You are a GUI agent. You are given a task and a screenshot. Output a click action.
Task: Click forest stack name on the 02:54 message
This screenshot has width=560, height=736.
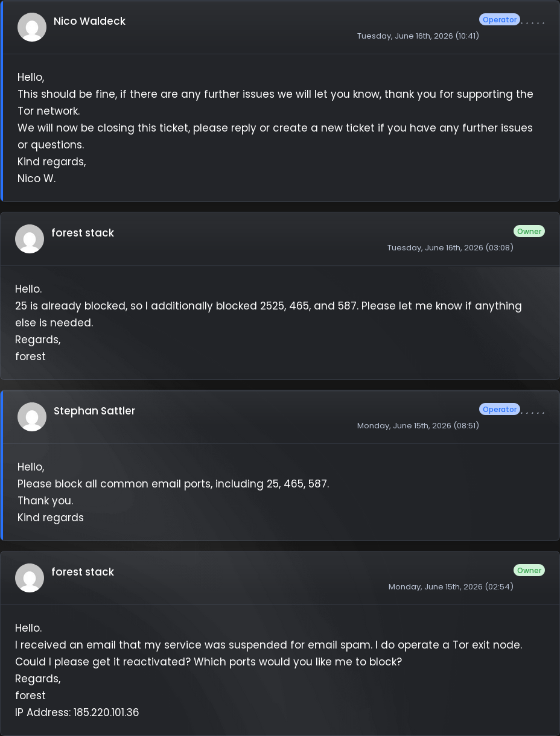(x=83, y=572)
